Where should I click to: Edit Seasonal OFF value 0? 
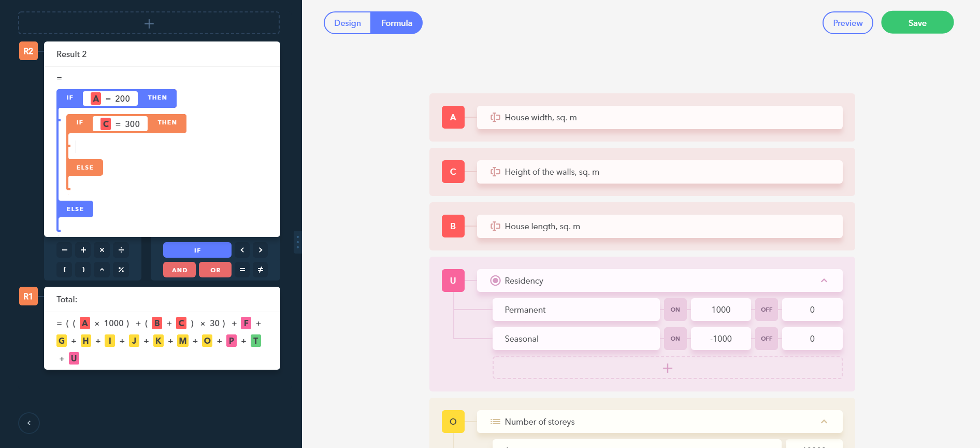(812, 339)
